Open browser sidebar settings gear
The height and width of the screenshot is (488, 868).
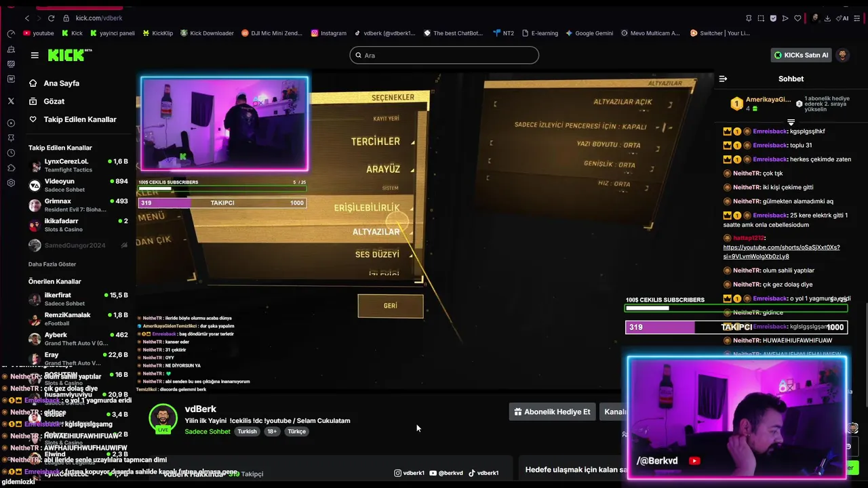(x=11, y=183)
